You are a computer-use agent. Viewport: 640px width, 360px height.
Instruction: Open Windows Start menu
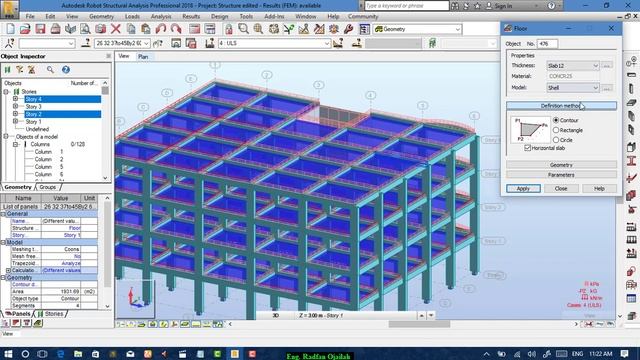8,353
